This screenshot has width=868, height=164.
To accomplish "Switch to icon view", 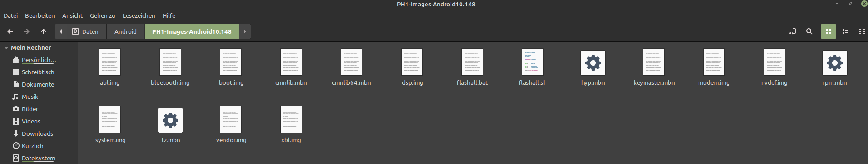I will pyautogui.click(x=828, y=31).
